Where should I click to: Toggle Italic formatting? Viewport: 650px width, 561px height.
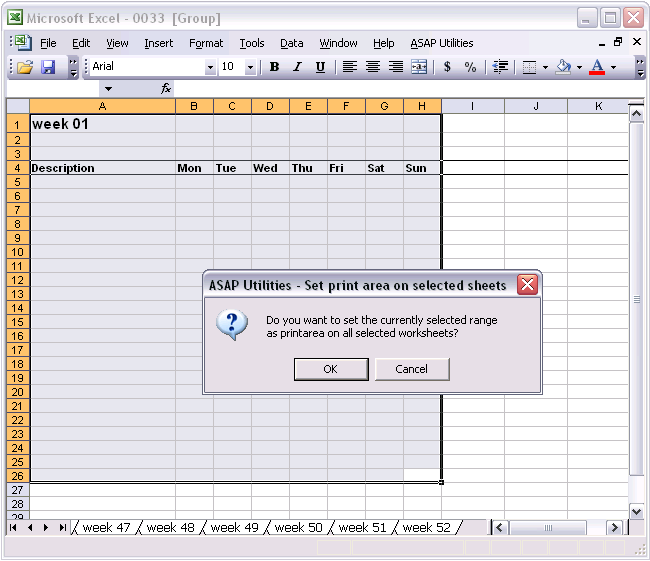coord(297,67)
